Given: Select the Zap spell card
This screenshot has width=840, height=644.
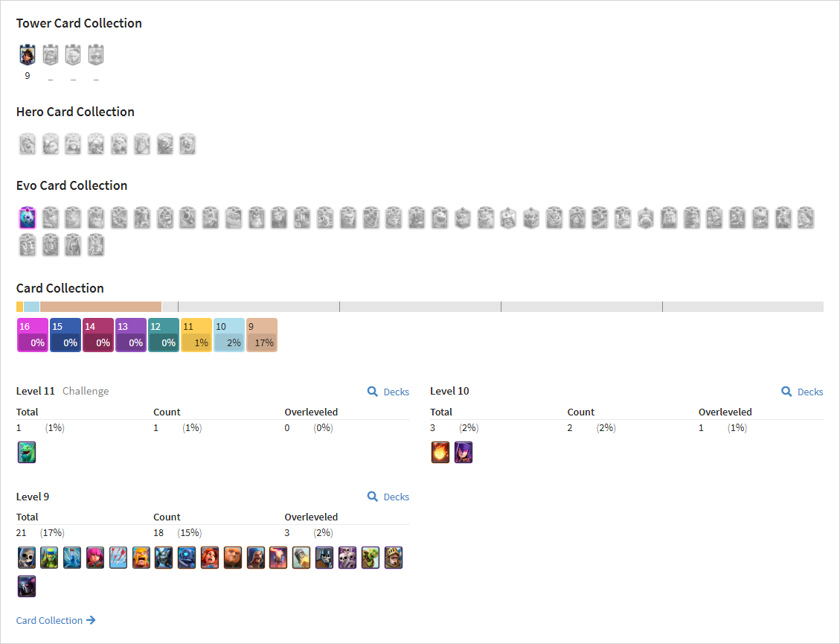Looking at the screenshot, I should [x=72, y=558].
